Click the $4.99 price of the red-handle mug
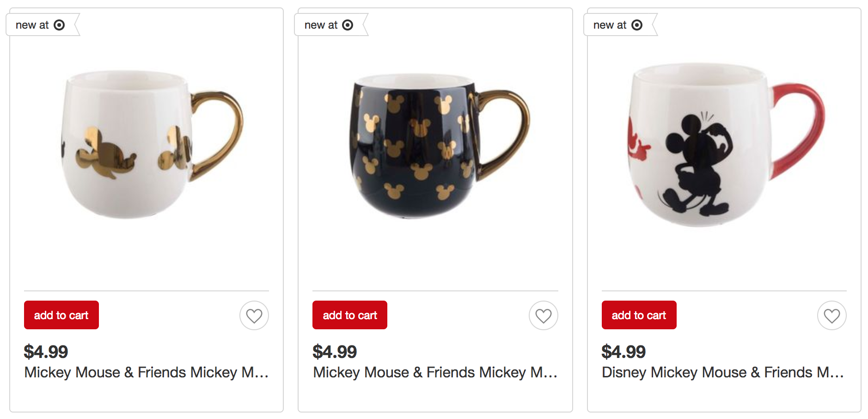Viewport: 868px width, 419px height. pyautogui.click(x=623, y=352)
